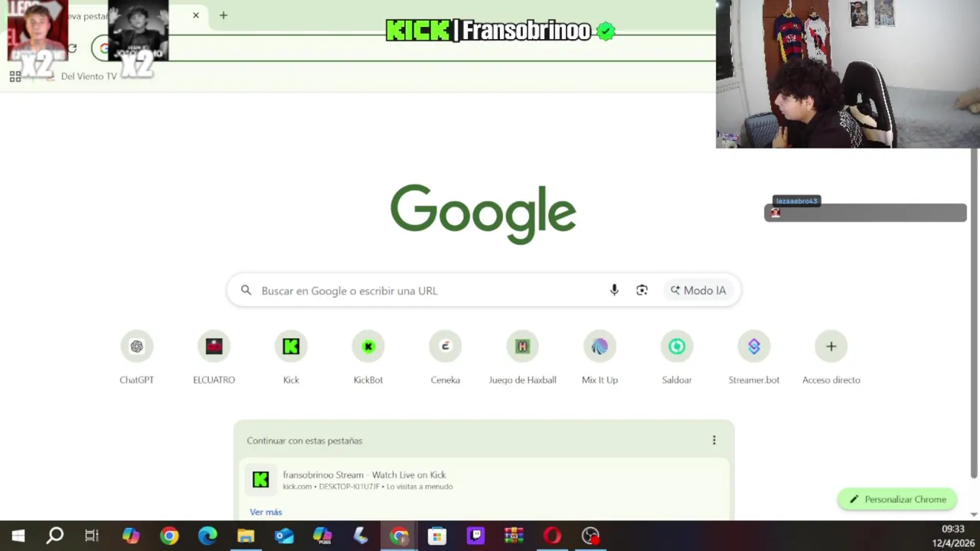Click the Google logo
The image size is (980, 551).
(483, 213)
